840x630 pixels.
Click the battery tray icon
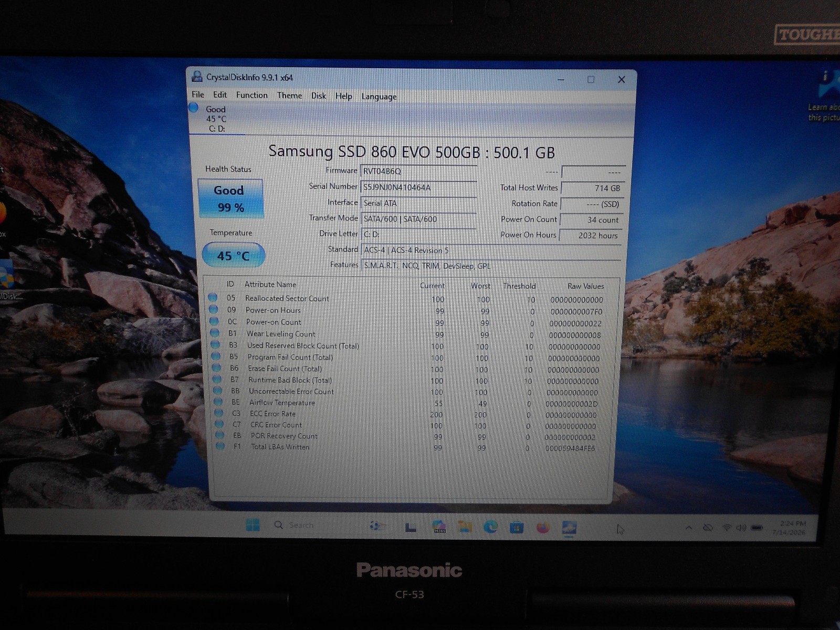point(757,528)
